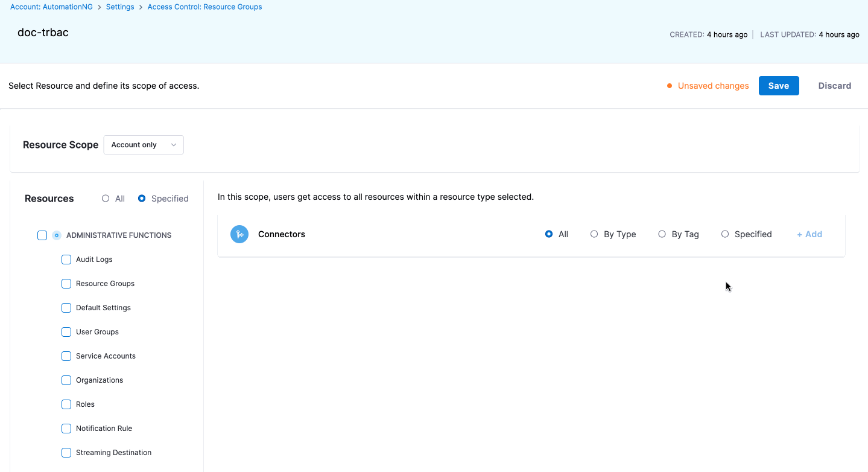Tick the User Groups checkbox
Viewport: 868px width, 472px height.
coord(66,332)
